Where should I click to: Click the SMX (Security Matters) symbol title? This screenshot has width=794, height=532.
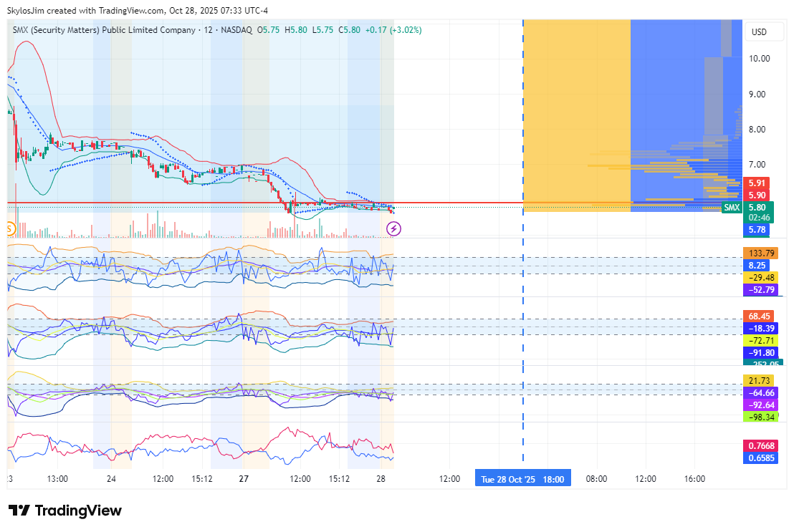pyautogui.click(x=104, y=30)
